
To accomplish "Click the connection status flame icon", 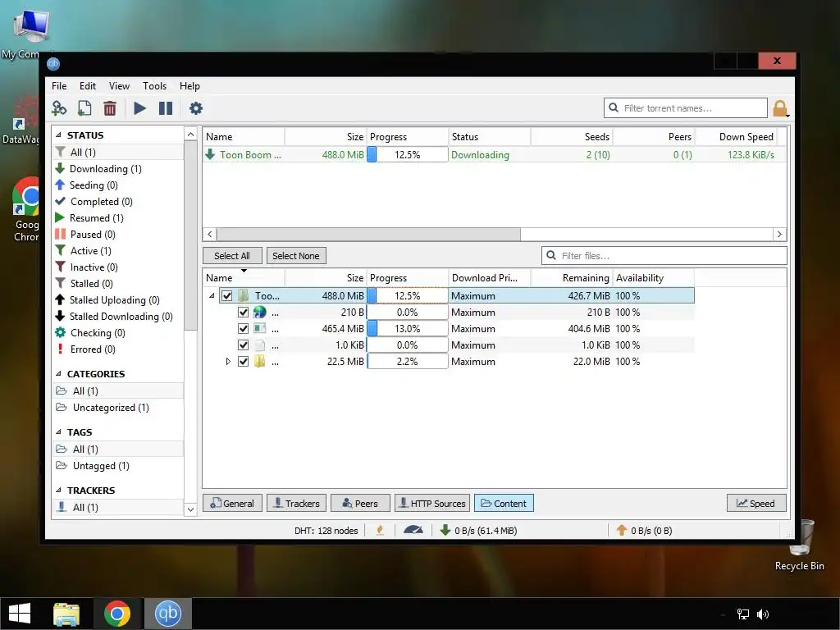I will click(x=380, y=531).
